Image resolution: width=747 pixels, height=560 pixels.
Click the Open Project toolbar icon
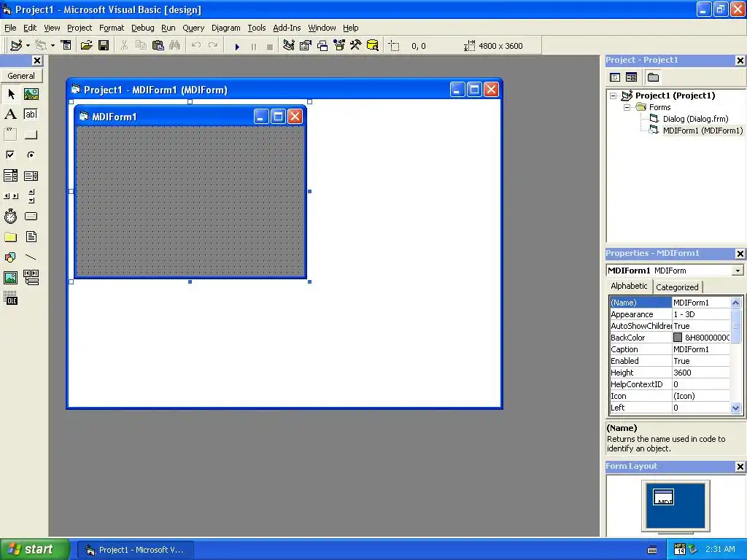point(86,46)
